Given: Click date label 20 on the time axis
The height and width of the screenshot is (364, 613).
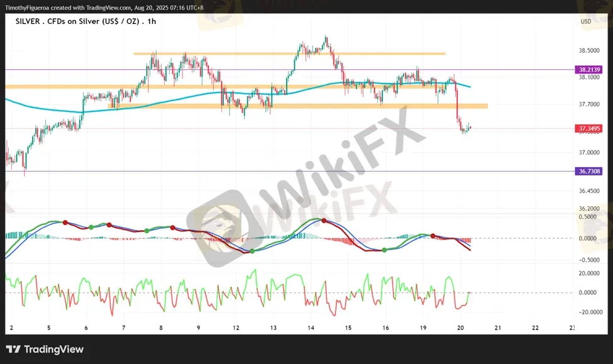Looking at the screenshot, I should tap(460, 328).
